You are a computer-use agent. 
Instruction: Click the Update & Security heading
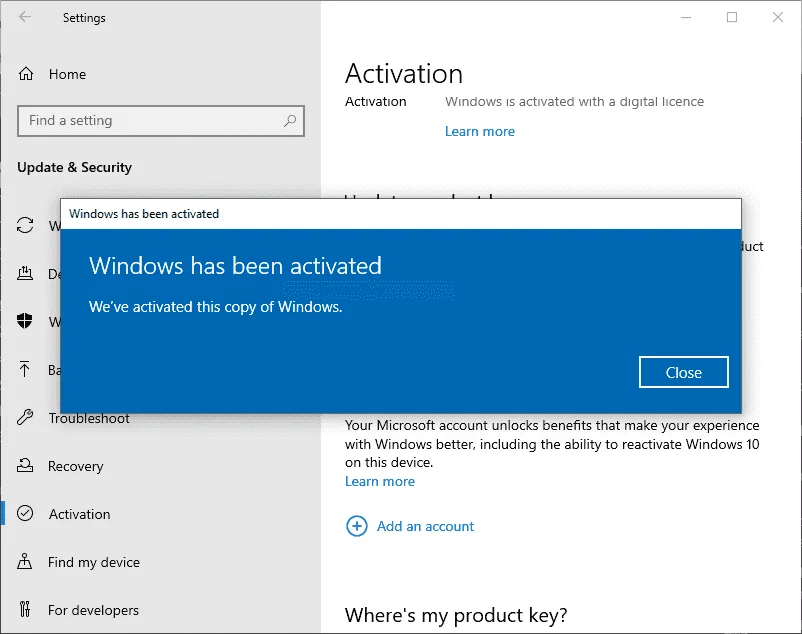coord(74,168)
